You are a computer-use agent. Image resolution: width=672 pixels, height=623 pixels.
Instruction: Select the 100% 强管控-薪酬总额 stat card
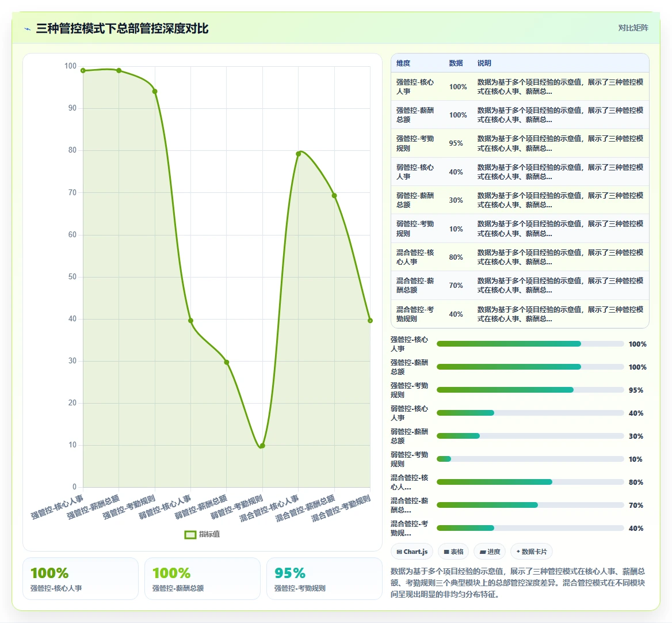point(203,579)
